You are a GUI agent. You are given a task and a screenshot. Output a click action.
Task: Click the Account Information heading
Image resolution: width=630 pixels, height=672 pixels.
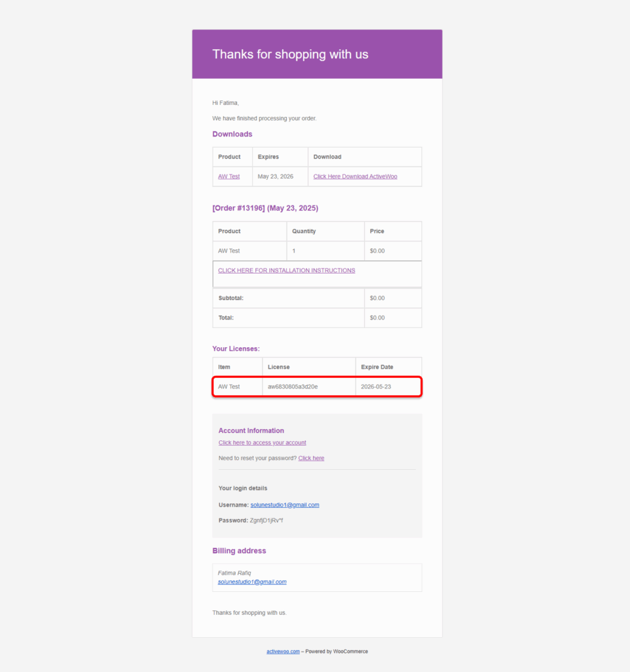pyautogui.click(x=251, y=430)
